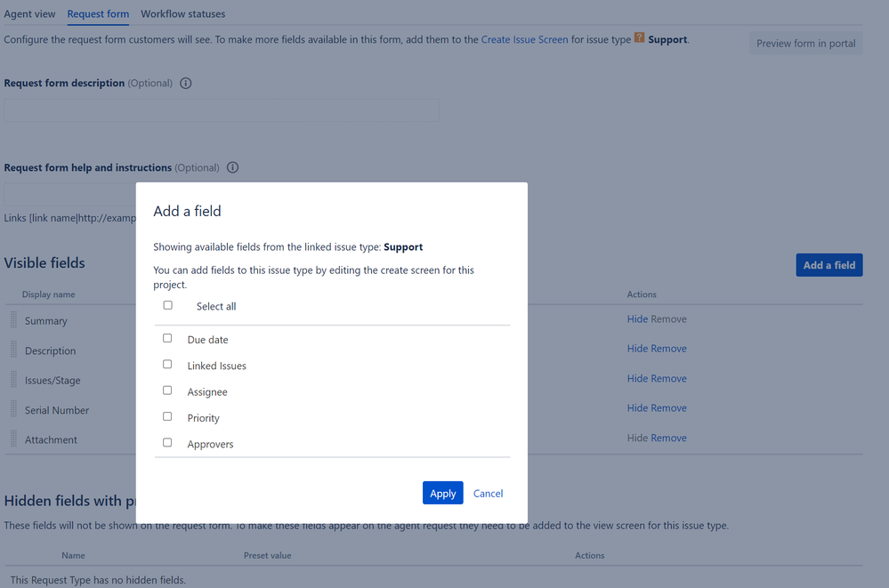The height and width of the screenshot is (588, 889).
Task: Switch to the Agent view tab
Action: [x=29, y=13]
